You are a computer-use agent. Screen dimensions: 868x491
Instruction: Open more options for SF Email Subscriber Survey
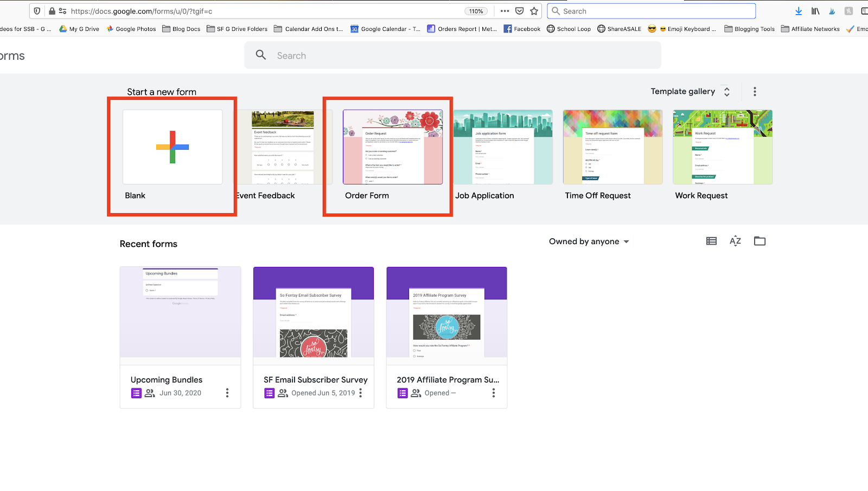pyautogui.click(x=360, y=393)
